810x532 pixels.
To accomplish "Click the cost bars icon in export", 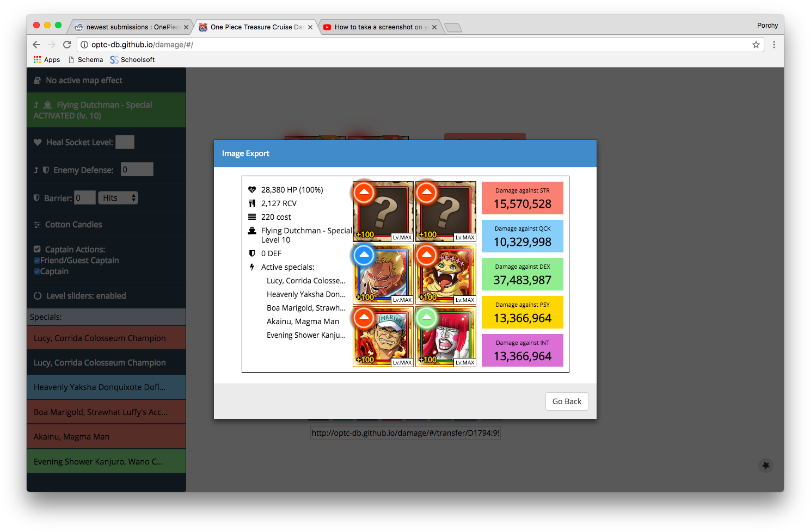I will point(252,217).
